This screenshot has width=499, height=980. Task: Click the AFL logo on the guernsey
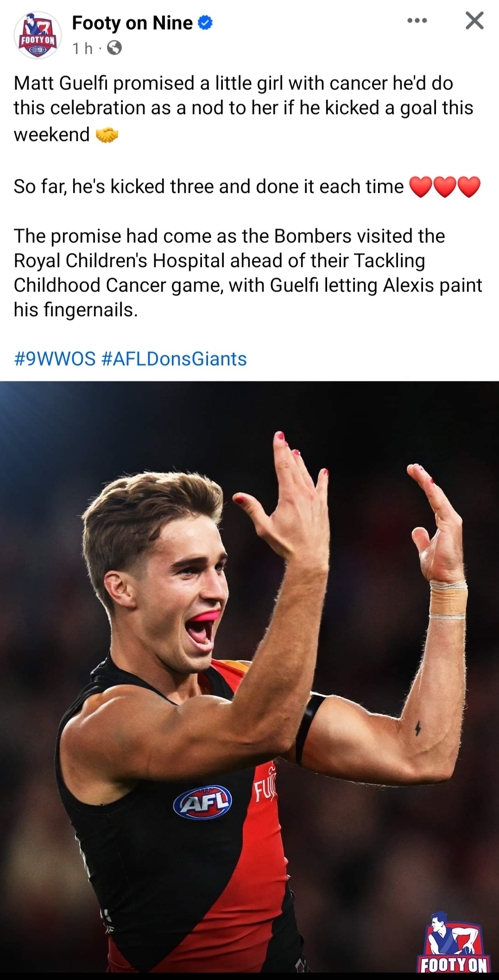pyautogui.click(x=202, y=802)
